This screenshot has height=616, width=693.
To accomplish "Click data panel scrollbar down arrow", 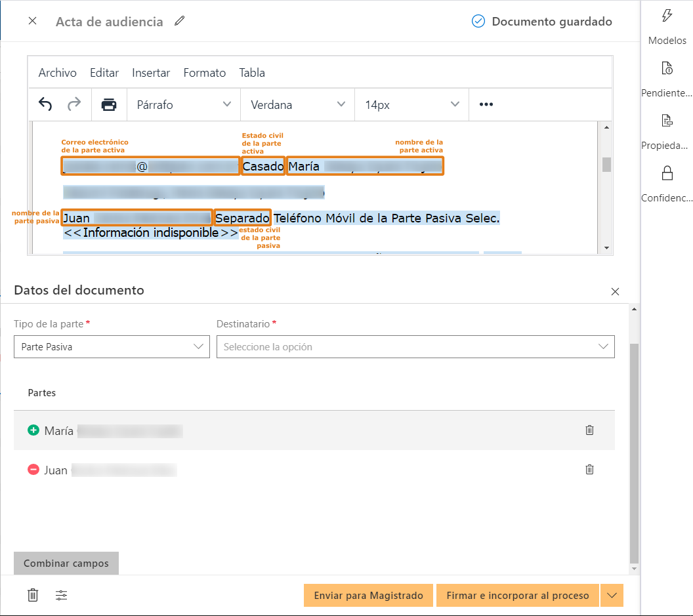I will pyautogui.click(x=634, y=569).
